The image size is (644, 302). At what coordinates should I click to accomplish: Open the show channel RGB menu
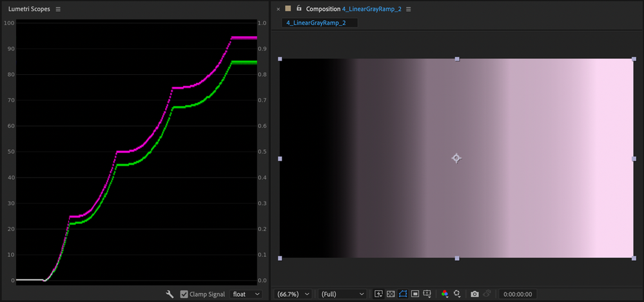[445, 294]
